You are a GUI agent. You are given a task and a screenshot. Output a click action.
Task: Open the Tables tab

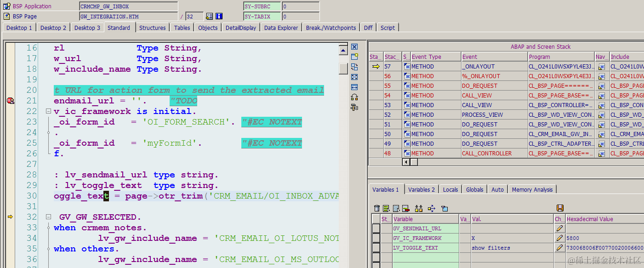point(182,28)
